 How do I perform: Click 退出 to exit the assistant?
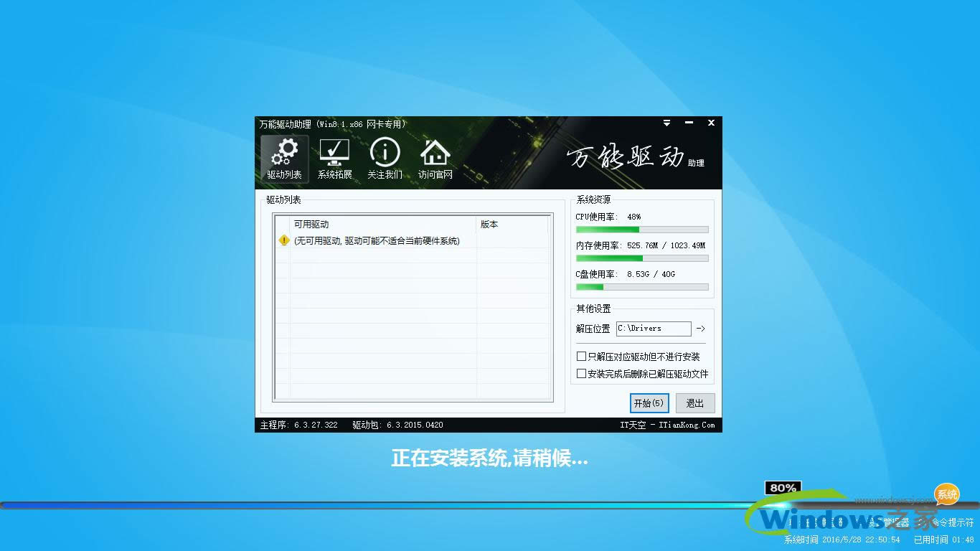pyautogui.click(x=694, y=402)
